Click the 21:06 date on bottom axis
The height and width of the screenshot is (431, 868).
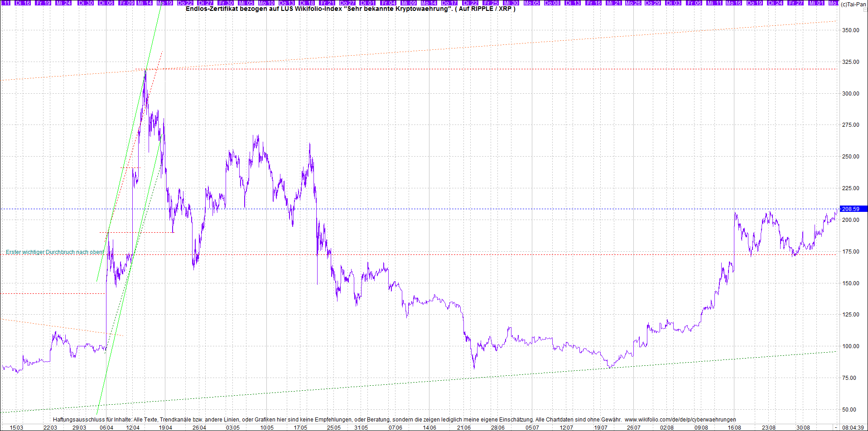(x=463, y=427)
